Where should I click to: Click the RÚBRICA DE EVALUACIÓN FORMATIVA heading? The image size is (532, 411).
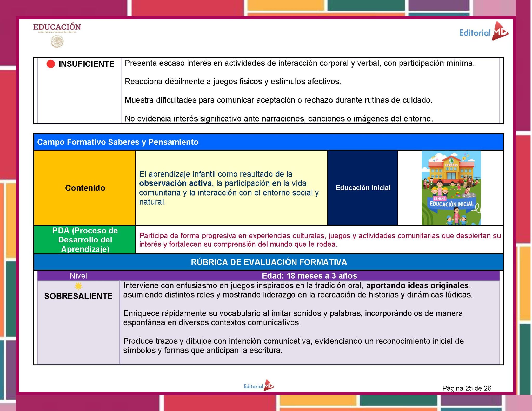269,262
